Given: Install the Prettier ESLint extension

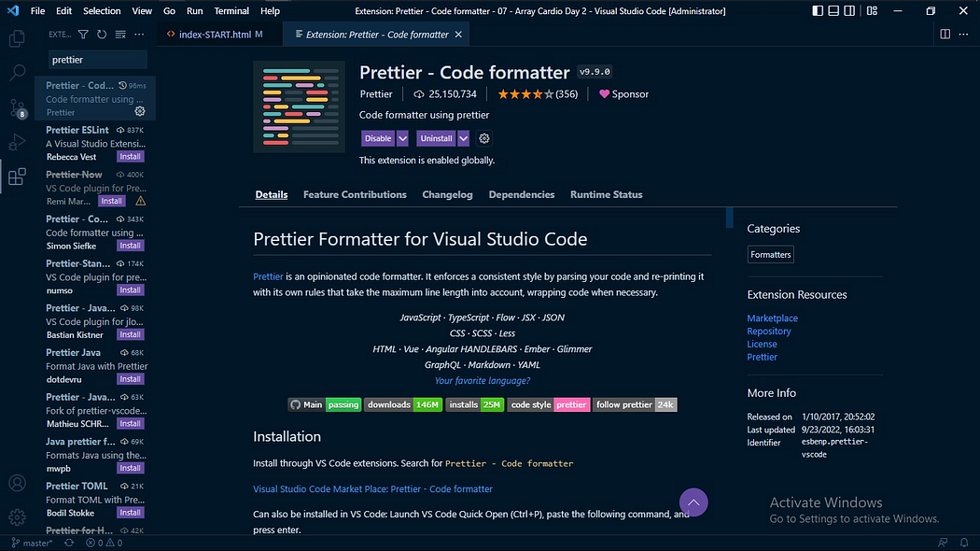Looking at the screenshot, I should click(x=130, y=156).
